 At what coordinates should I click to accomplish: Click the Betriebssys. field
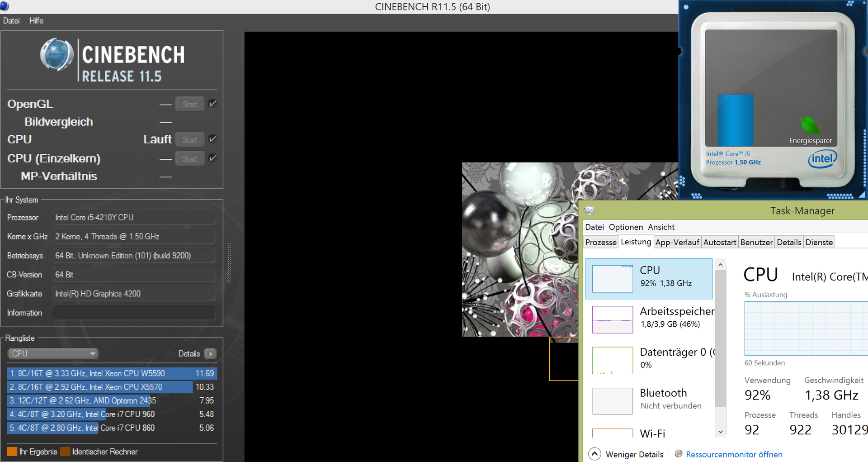coord(134,256)
